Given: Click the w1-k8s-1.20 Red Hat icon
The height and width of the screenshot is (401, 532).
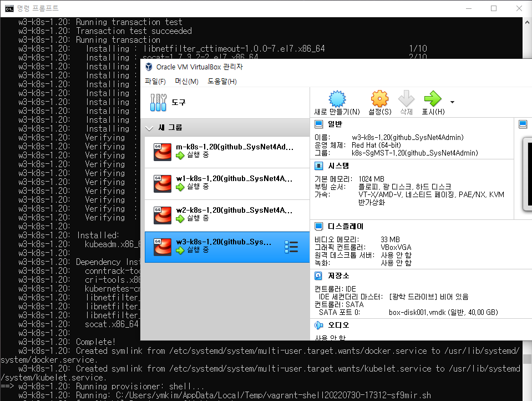Looking at the screenshot, I should (163, 183).
